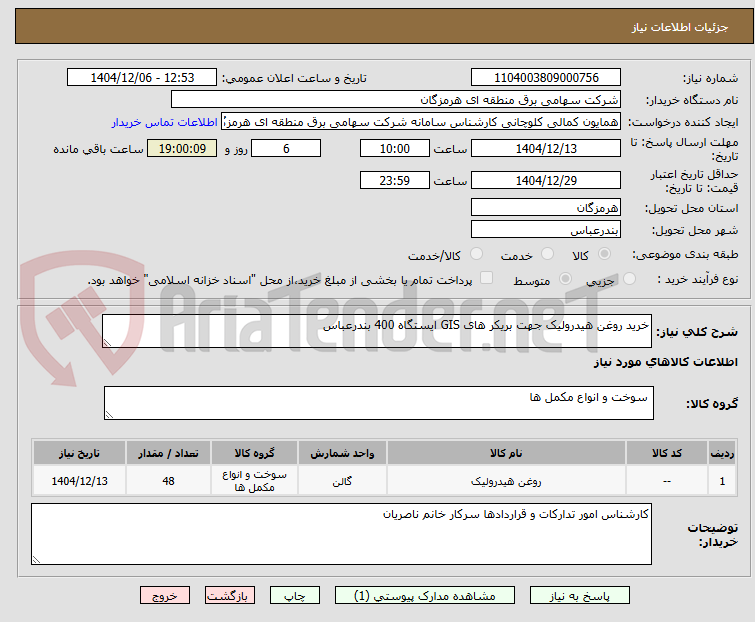Toggle the اسناد خزانه اسلامی payment checkbox
This screenshot has width=755, height=622.
[487, 278]
